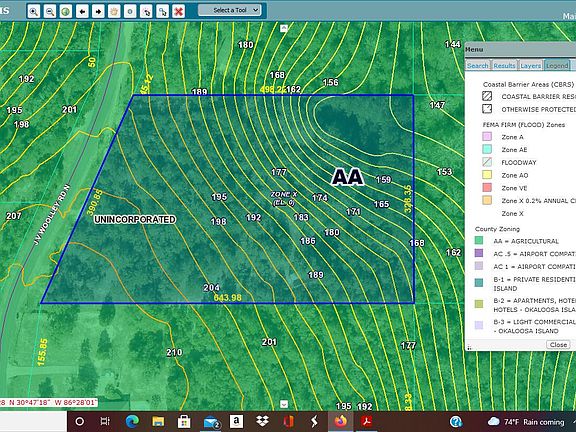Clear selection with red X icon

[x=179, y=11]
